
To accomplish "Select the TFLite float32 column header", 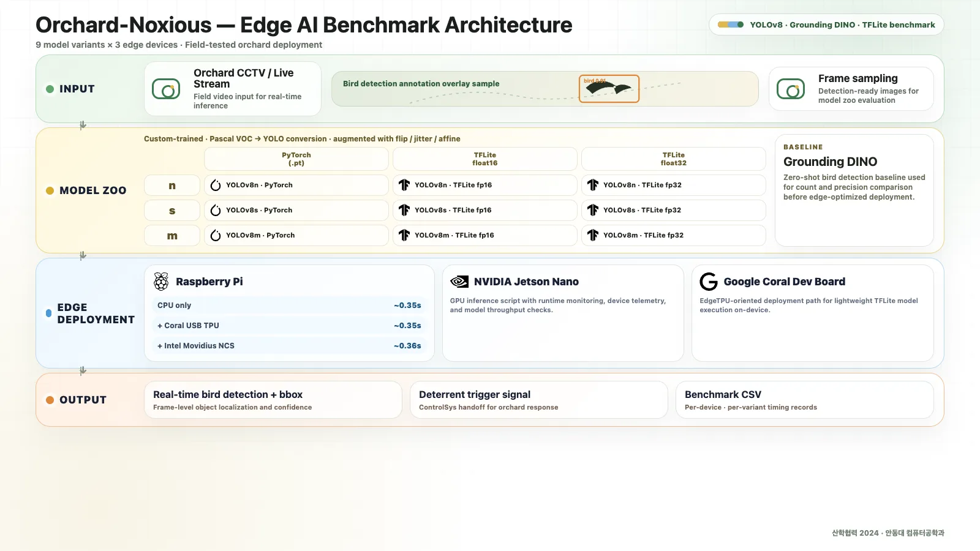I will pyautogui.click(x=674, y=159).
